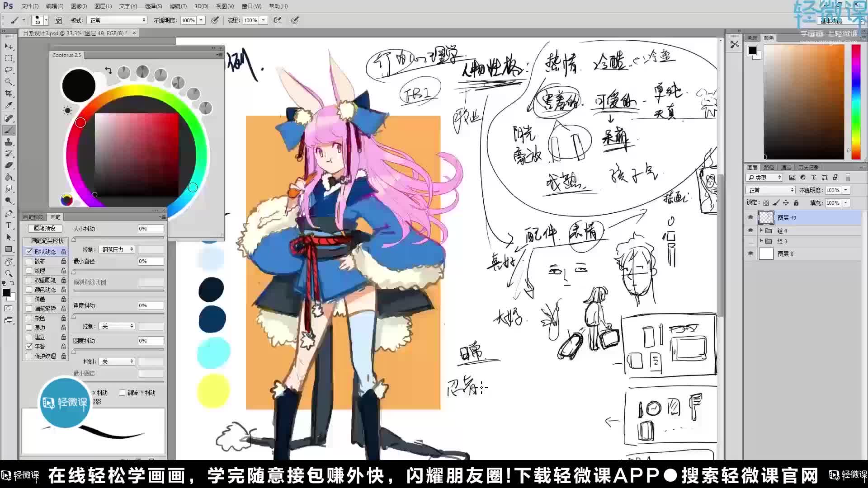
Task: Open the brush mode dropdown in options bar
Action: (x=117, y=20)
